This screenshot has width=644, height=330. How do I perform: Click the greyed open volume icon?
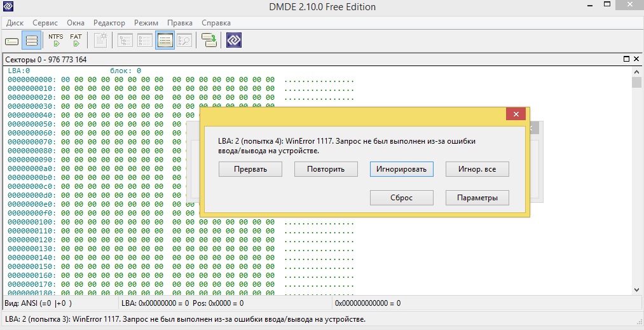[100, 40]
